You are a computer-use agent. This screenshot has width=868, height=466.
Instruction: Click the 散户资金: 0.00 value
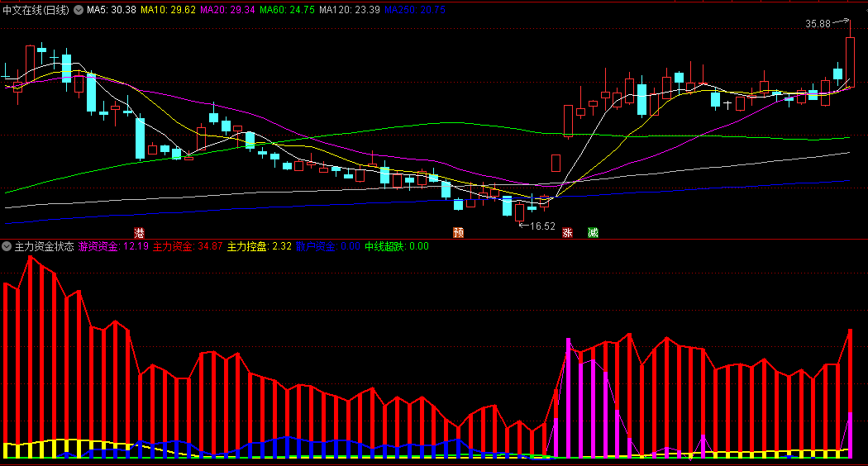327,246
